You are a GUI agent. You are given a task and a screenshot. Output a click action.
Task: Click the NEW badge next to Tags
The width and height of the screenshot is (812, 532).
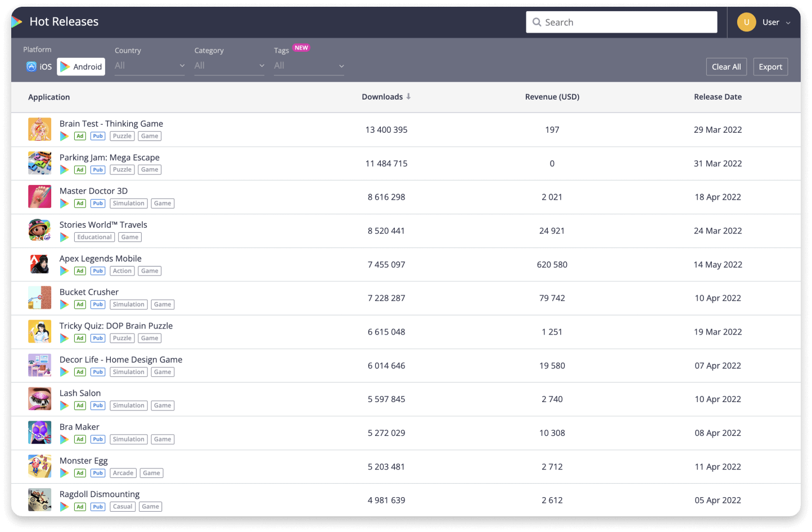(x=301, y=48)
